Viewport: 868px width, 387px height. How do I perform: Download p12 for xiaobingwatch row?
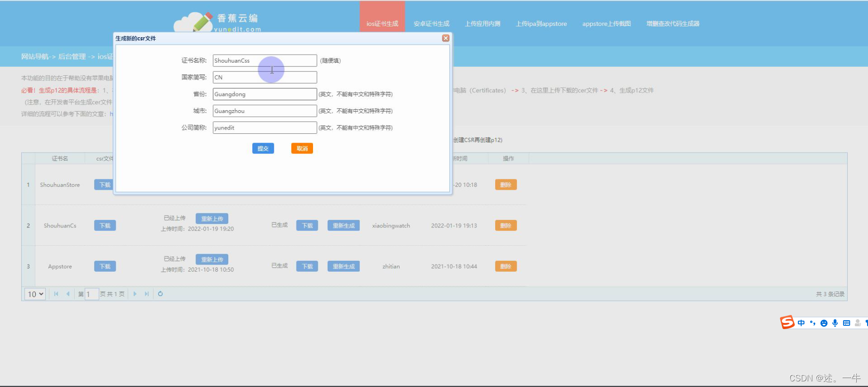(307, 226)
